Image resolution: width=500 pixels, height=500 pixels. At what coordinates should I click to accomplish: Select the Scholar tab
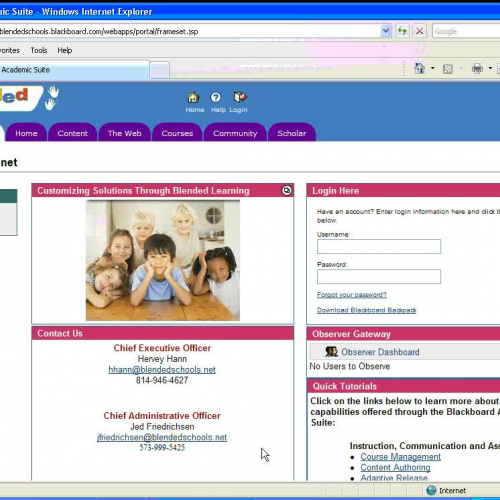[x=292, y=133]
